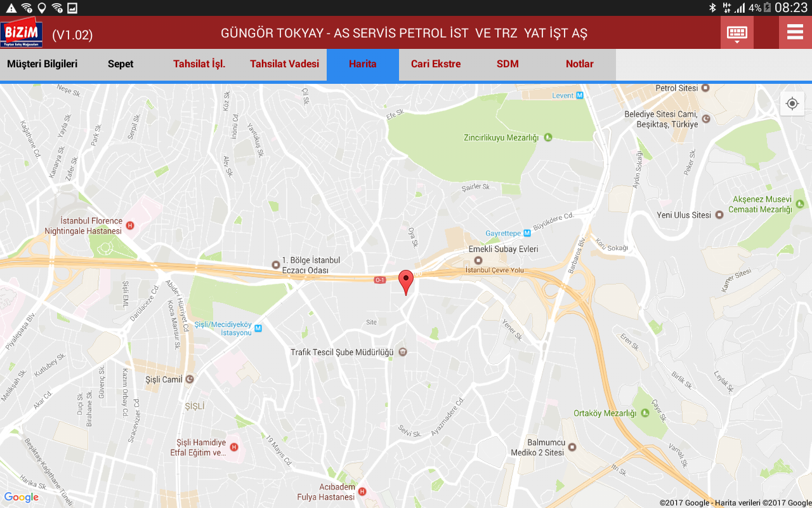The image size is (812, 508).
Task: Tap the my-location crosshair button
Action: pyautogui.click(x=792, y=104)
